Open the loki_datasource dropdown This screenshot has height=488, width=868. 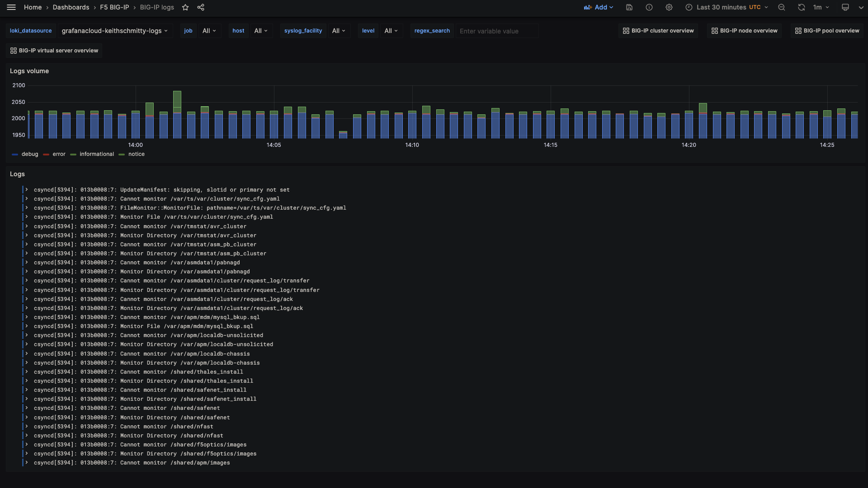point(115,31)
